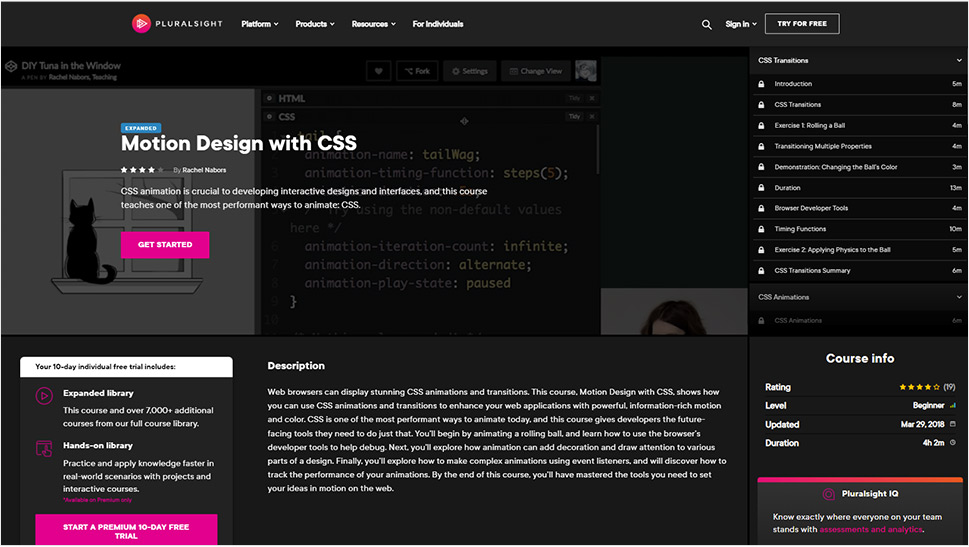This screenshot has width=969, height=547.
Task: Open the Platform dropdown menu
Action: pos(260,24)
